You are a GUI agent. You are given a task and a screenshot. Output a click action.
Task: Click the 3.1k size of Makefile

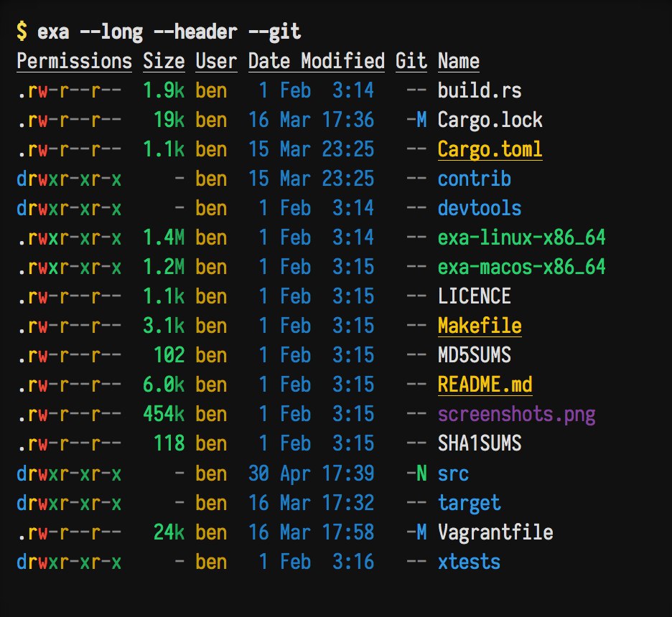click(164, 326)
